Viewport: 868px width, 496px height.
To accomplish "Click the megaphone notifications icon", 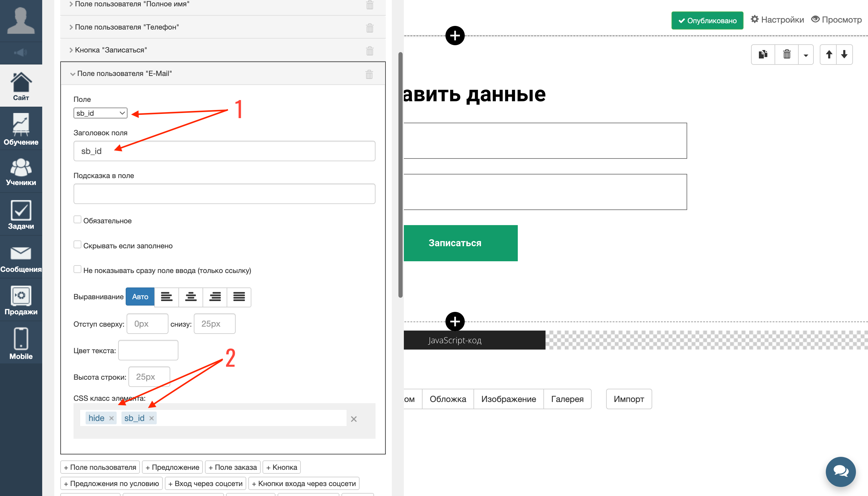I will pyautogui.click(x=21, y=53).
